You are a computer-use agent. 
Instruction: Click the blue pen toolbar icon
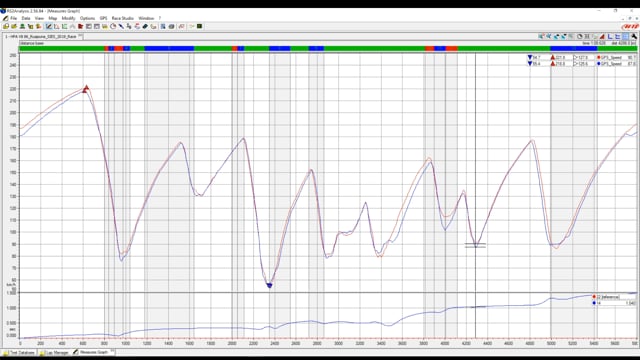click(121, 27)
